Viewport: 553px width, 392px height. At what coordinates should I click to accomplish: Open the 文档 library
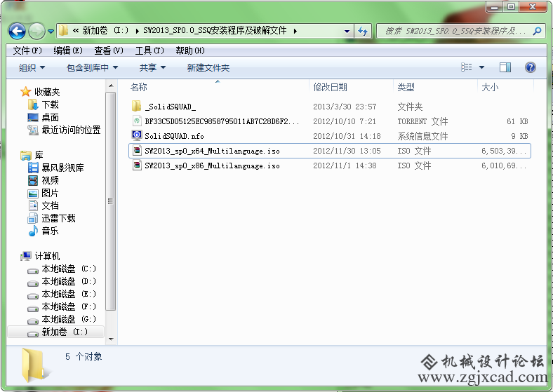pos(50,206)
